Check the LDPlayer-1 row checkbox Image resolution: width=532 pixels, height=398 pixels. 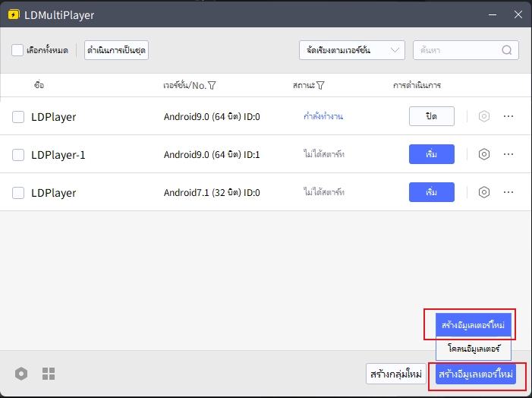18,155
